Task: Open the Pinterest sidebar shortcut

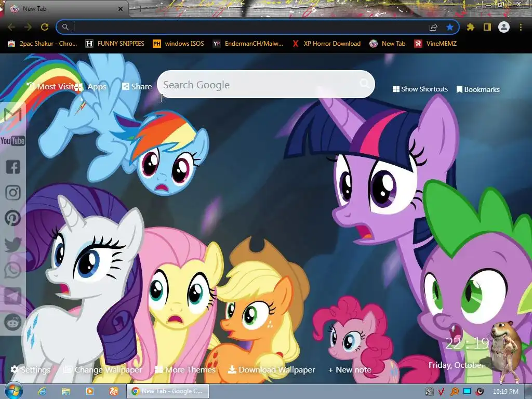Action: point(13,218)
